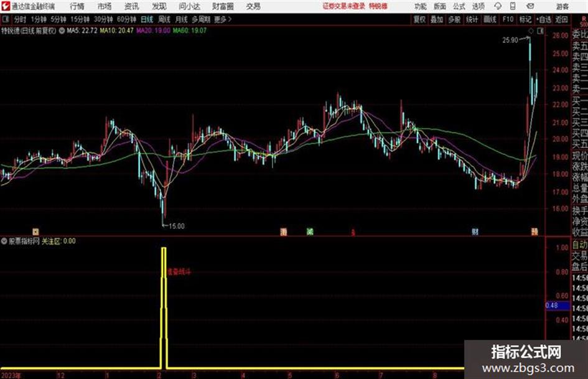
Task: Switch to 分时 chart period
Action: pos(20,19)
